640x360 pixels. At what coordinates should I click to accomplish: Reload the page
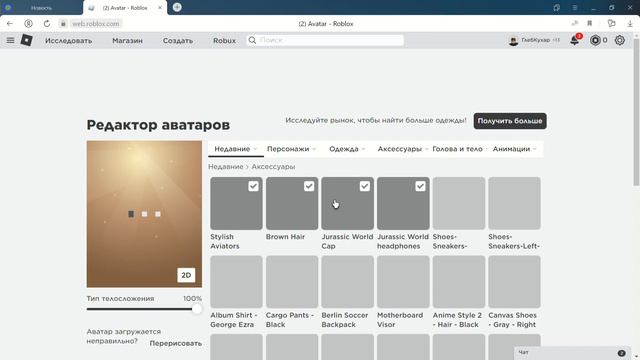click(x=47, y=24)
